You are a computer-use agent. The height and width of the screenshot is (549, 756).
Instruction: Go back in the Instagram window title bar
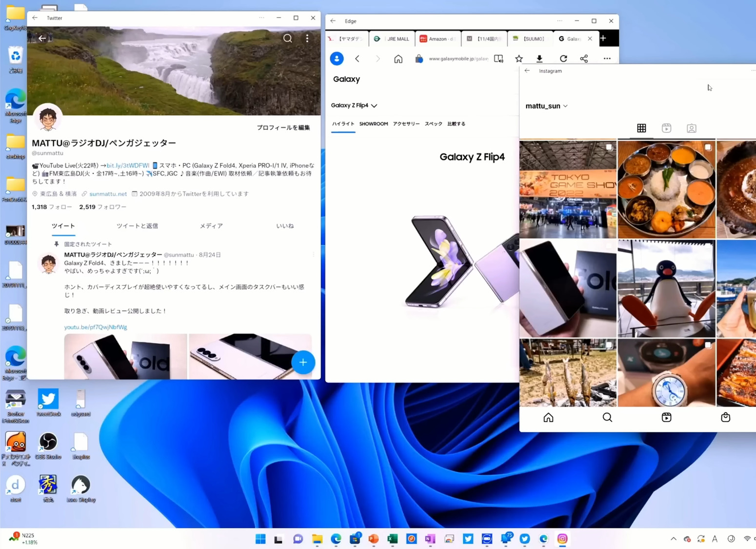tap(527, 71)
